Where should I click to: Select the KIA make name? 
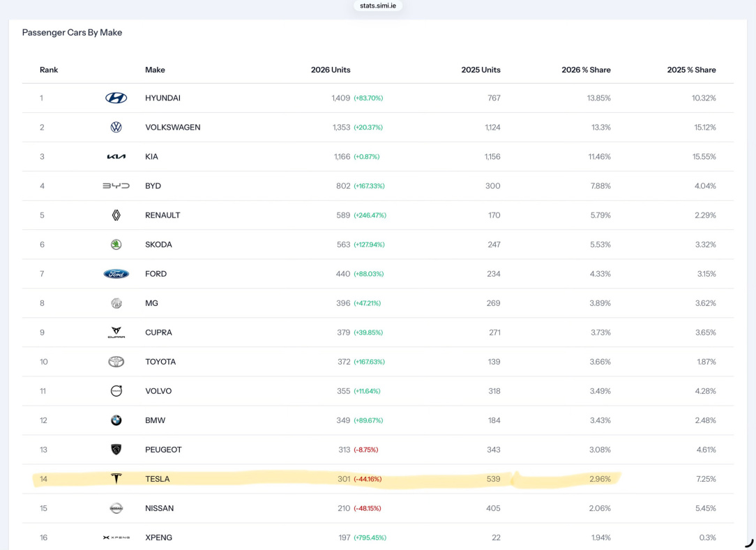point(151,157)
